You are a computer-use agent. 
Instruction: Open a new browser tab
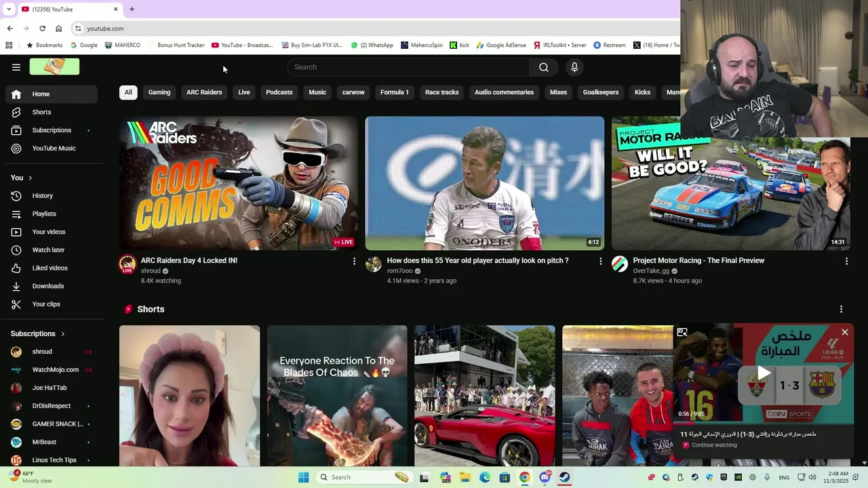(132, 9)
